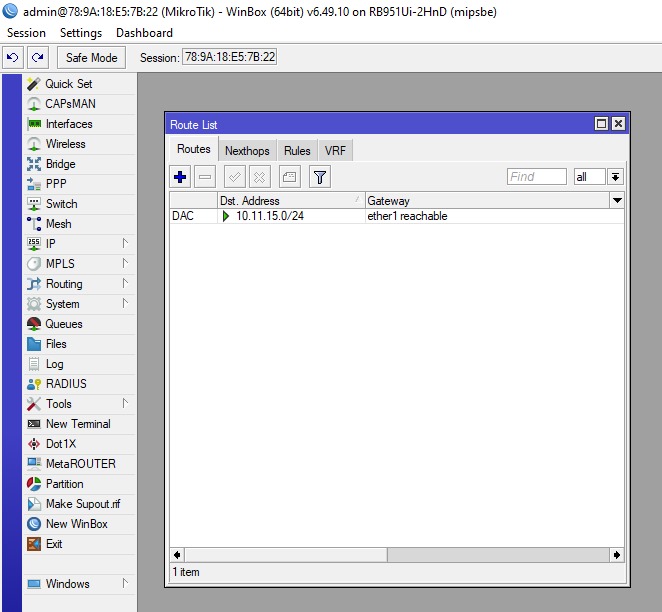Open the Switch menu

79,204
